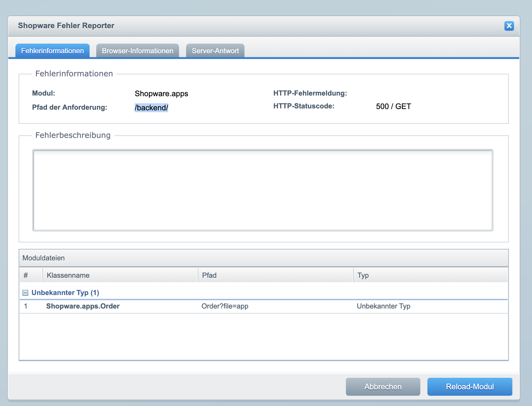Image resolution: width=532 pixels, height=406 pixels.
Task: Click the Unbekannter Typ (1) group label
Action: (65, 293)
